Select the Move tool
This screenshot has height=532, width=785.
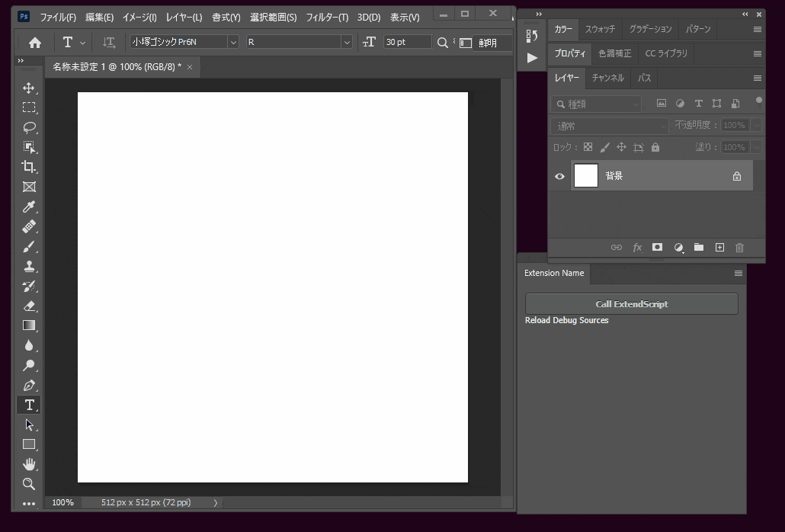[29, 88]
